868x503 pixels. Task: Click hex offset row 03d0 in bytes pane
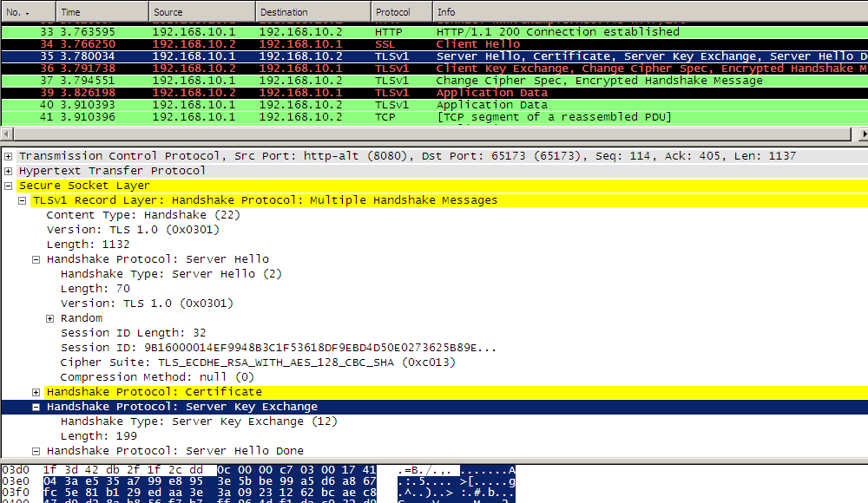[x=16, y=470]
